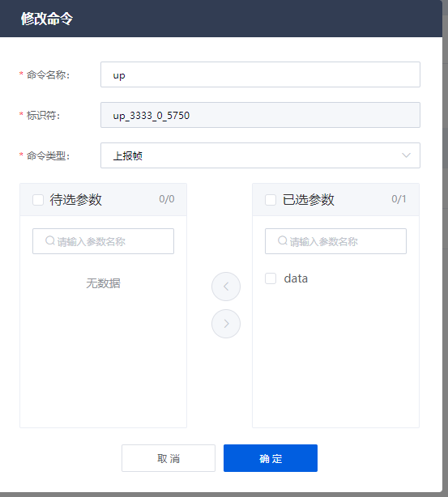Check the 已选参数 select-all checkbox

click(271, 200)
